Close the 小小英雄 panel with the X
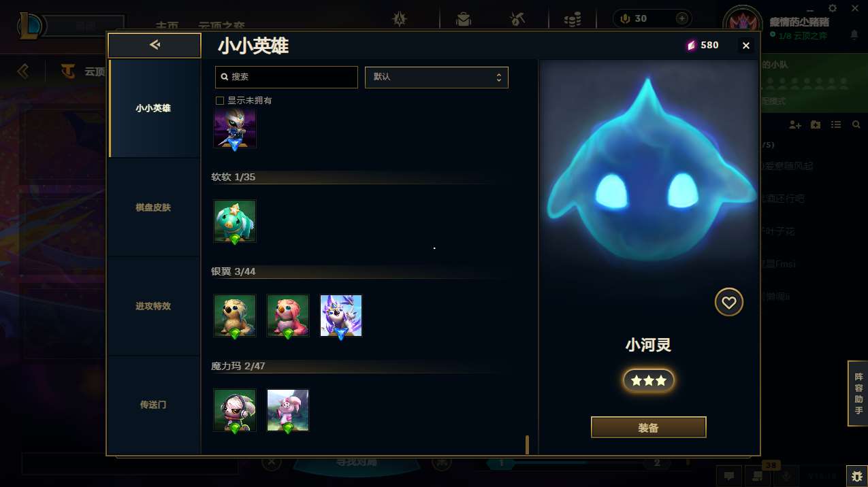Image resolution: width=868 pixels, height=487 pixels. (x=746, y=46)
